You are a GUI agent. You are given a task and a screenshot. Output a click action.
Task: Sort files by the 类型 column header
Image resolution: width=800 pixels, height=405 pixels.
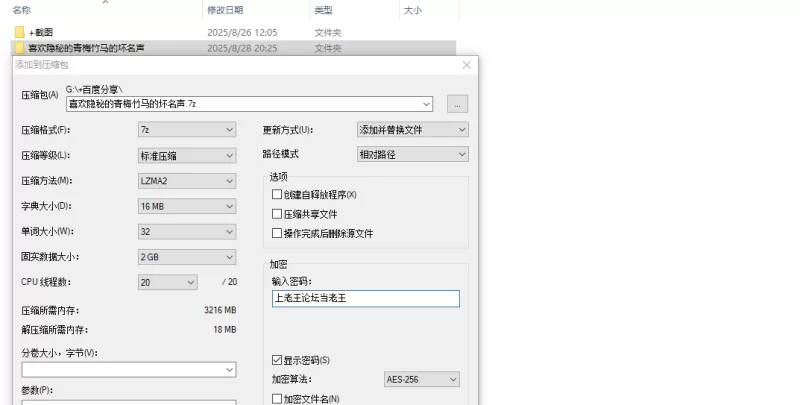click(323, 10)
